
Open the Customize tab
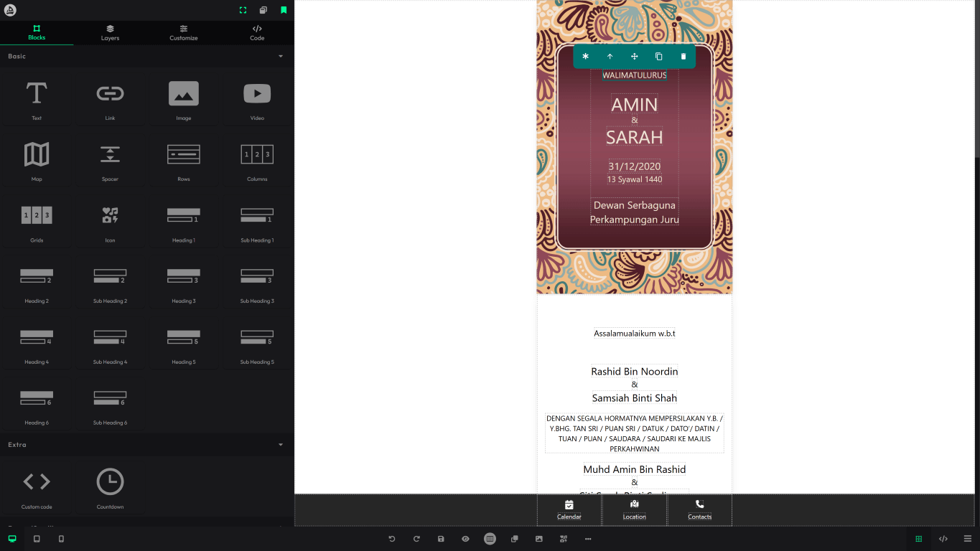[184, 32]
